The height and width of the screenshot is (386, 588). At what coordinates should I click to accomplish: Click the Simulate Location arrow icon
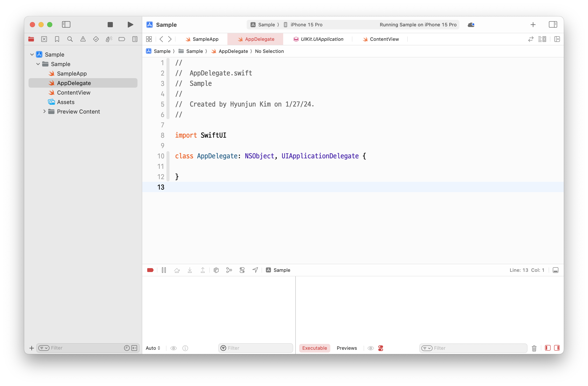255,270
